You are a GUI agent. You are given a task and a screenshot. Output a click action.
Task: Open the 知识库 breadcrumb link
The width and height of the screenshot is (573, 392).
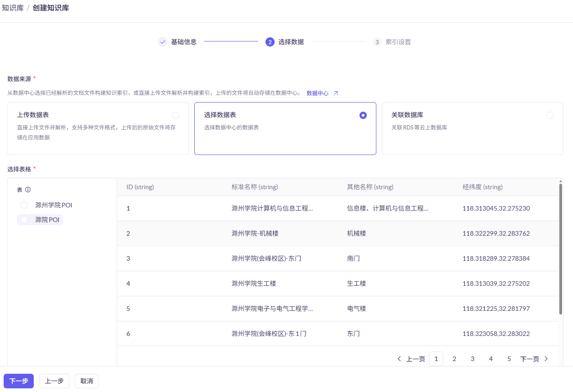(x=13, y=7)
